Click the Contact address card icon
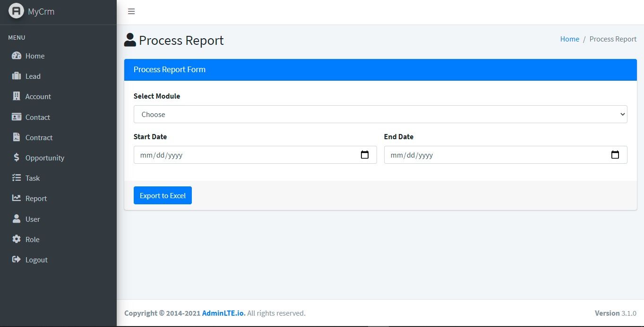The height and width of the screenshot is (327, 644). [x=17, y=117]
